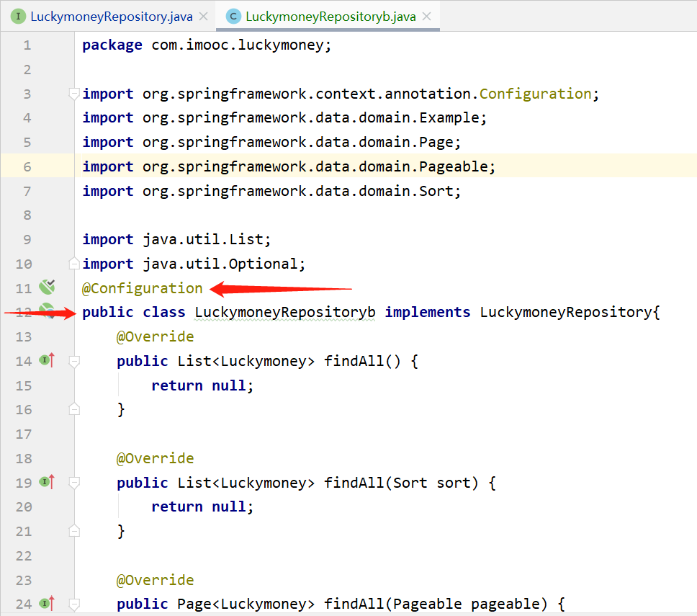Click the fold end marker at line 16

74,409
